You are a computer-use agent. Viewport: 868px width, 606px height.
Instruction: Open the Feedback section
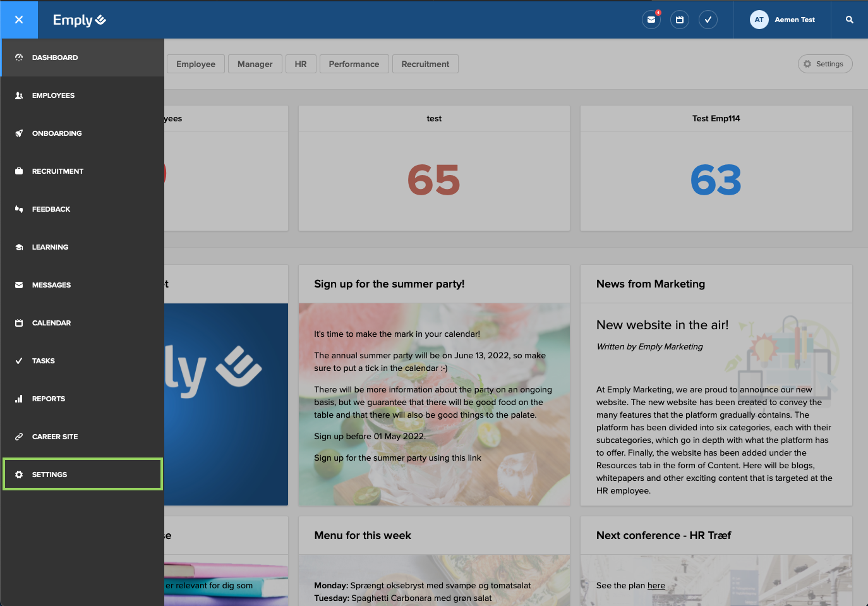[x=51, y=209]
